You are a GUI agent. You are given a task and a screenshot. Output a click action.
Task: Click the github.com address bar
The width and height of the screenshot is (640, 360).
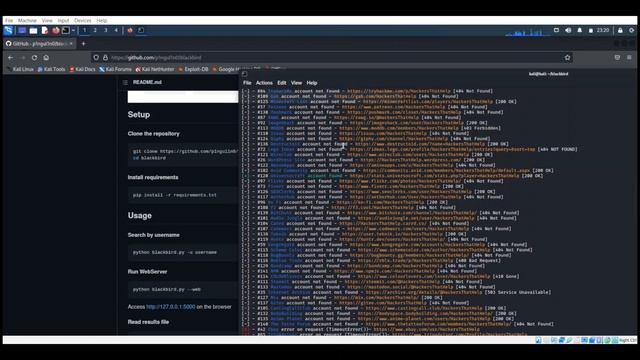[x=331, y=58]
